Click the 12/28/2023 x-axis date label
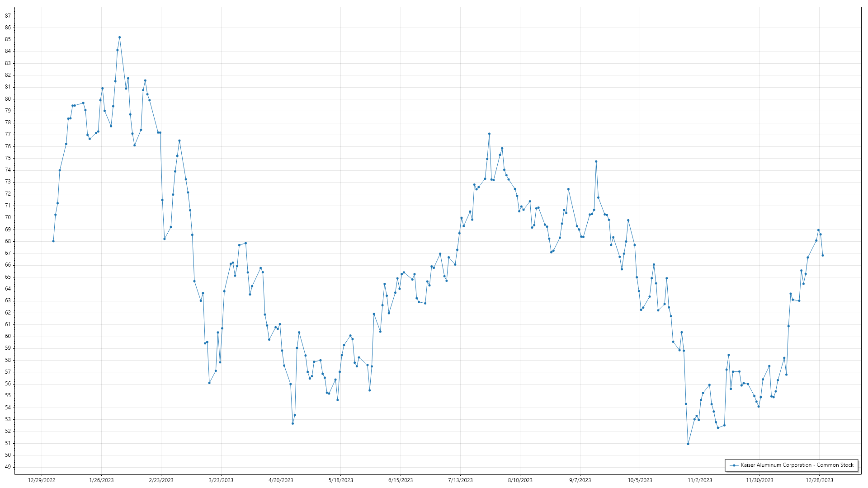Screen dimensions: 868x488 (x=819, y=480)
